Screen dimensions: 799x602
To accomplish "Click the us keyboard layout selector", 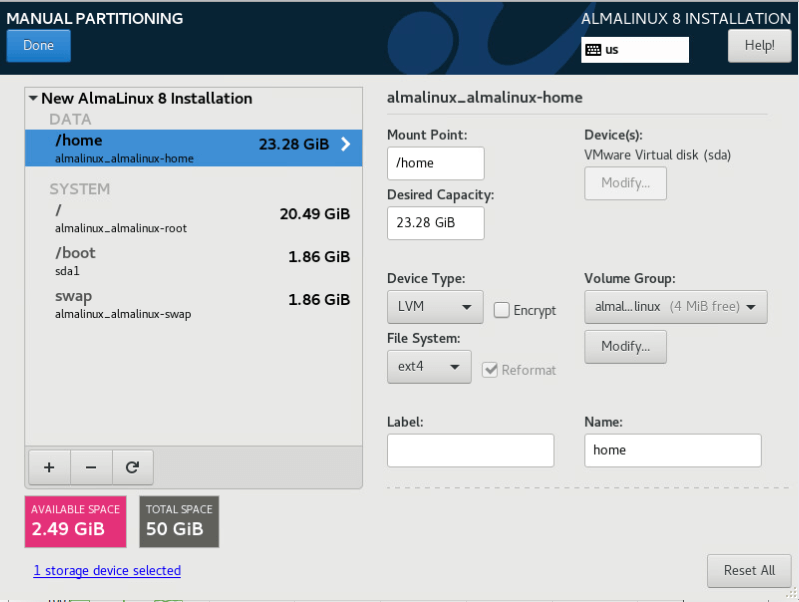I will click(x=635, y=50).
